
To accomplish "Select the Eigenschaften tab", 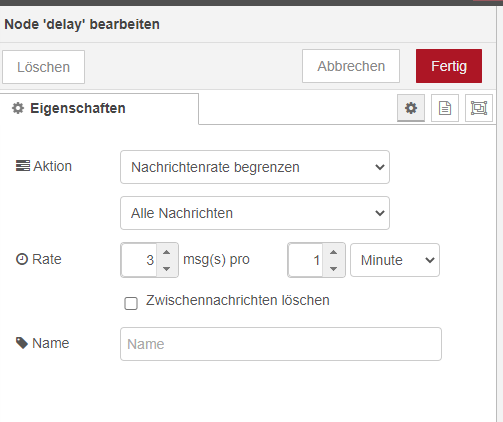I will (99, 109).
